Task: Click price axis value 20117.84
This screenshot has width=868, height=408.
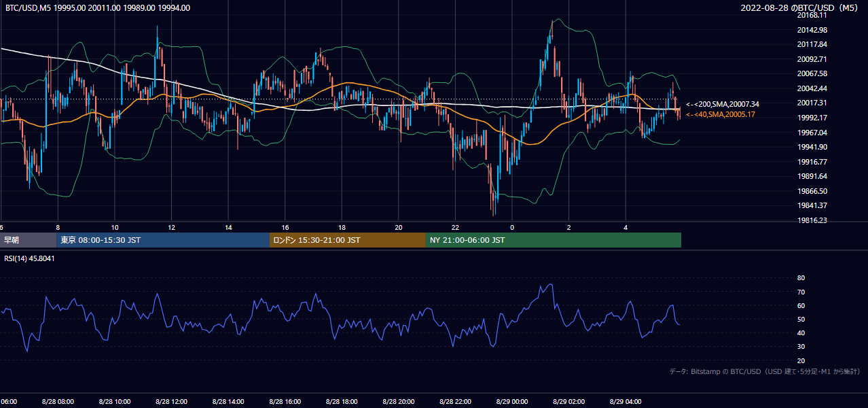Action: click(812, 44)
